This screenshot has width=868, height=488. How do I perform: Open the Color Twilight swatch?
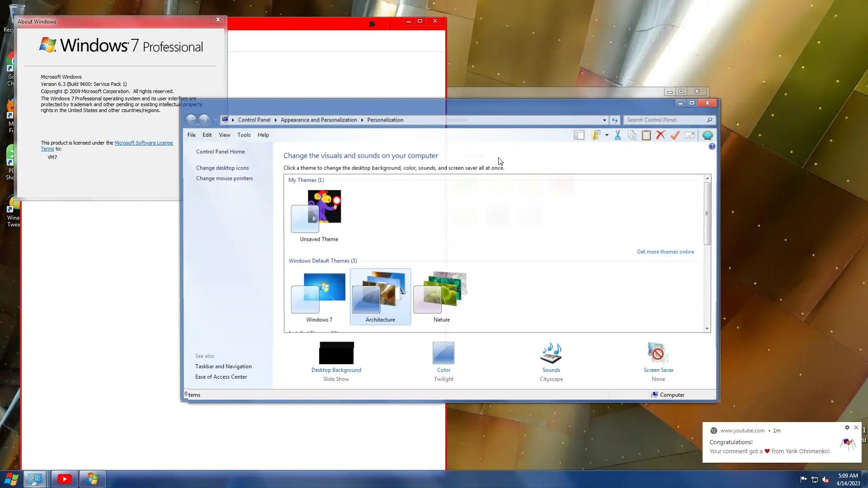click(443, 353)
